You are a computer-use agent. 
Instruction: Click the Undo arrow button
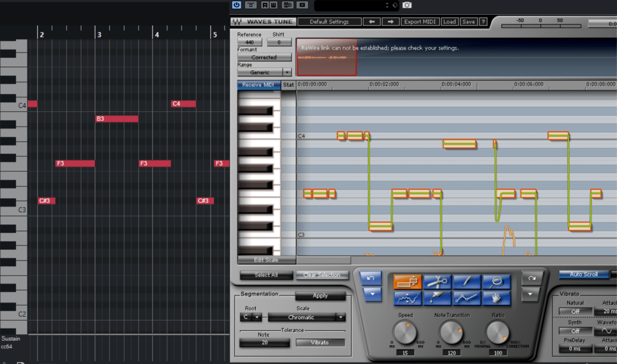pyautogui.click(x=371, y=278)
